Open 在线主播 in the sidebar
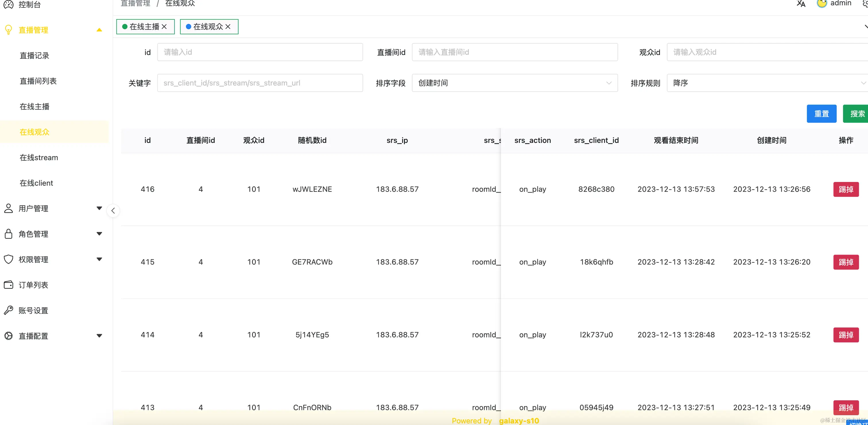This screenshot has height=425, width=868. pyautogui.click(x=34, y=106)
